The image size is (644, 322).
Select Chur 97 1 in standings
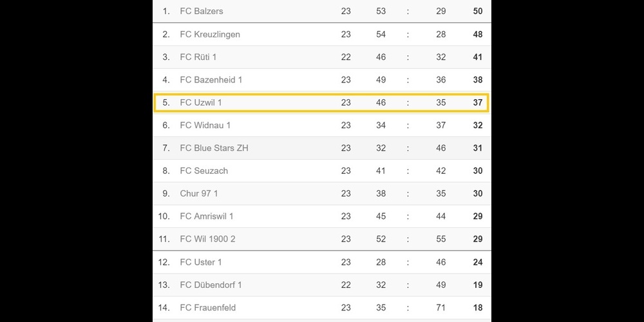click(199, 193)
